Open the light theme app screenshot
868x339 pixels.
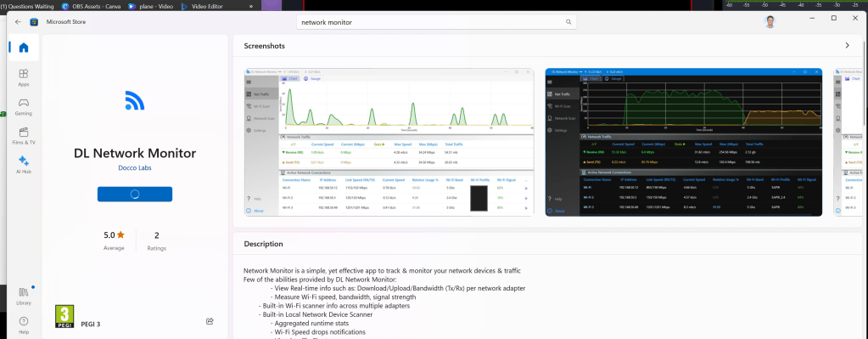[389, 142]
